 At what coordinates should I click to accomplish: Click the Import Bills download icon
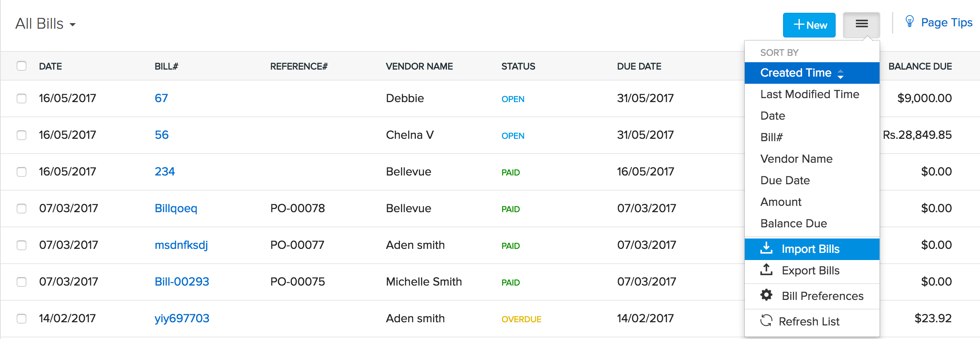[x=766, y=248]
